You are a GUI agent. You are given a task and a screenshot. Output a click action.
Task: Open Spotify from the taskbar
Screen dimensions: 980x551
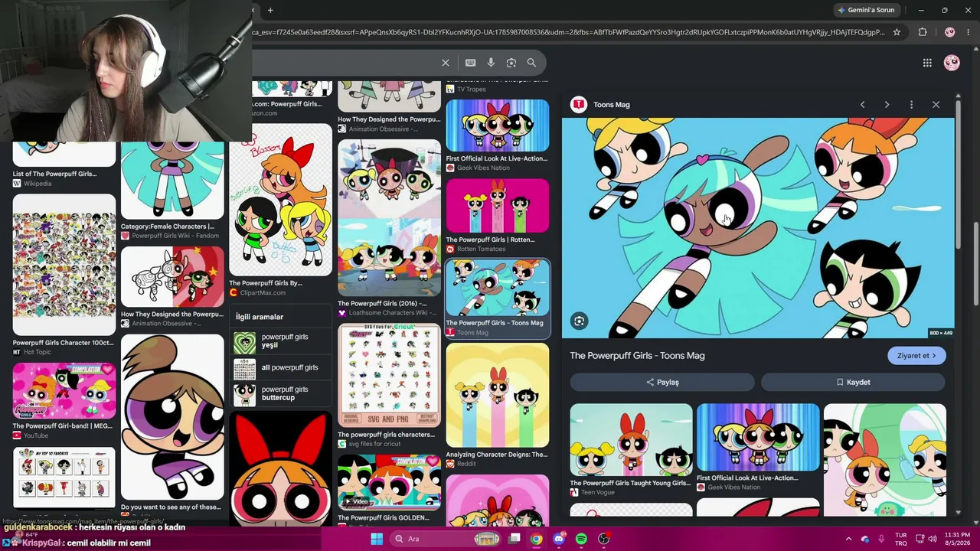coord(581,539)
